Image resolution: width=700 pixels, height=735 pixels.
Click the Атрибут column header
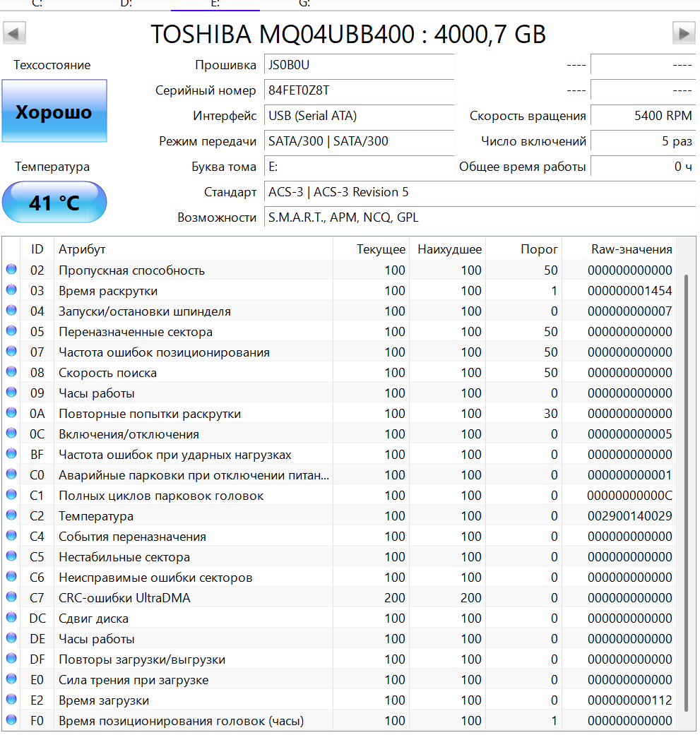(x=82, y=249)
